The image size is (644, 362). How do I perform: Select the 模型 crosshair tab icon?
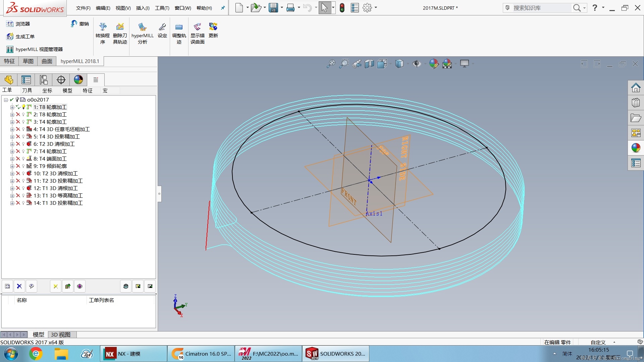coord(61,80)
